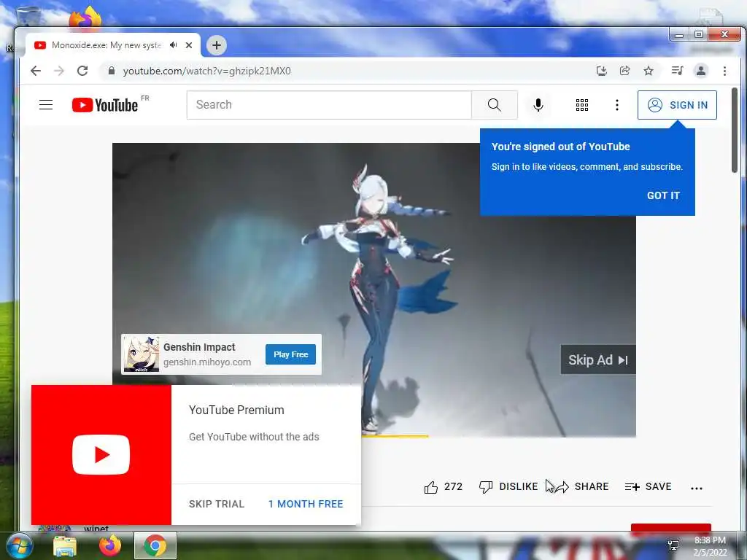
Task: Start voice search with the microphone
Action: [x=538, y=105]
